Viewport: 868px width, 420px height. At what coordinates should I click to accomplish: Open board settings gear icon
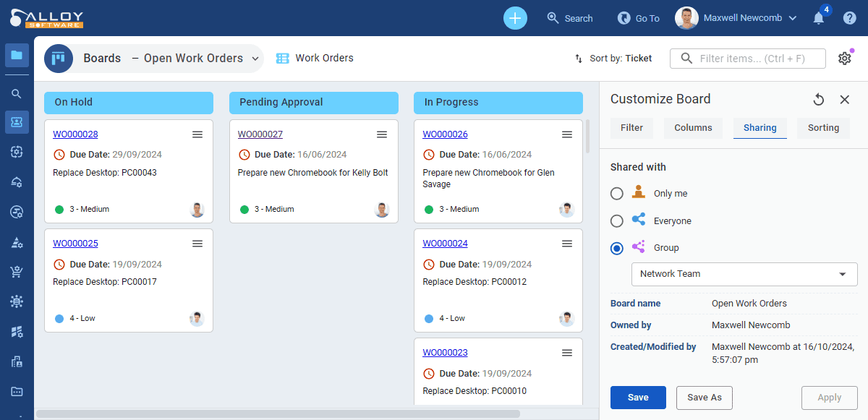pyautogui.click(x=845, y=59)
